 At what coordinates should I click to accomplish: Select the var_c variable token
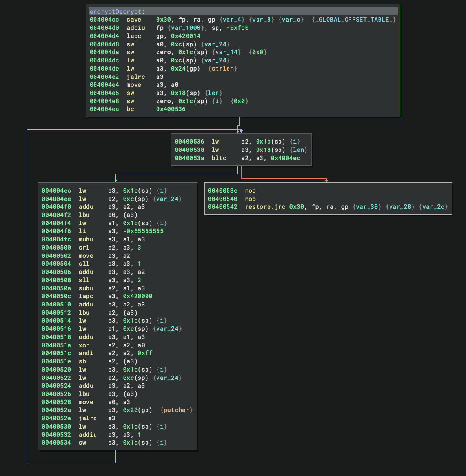tap(291, 20)
